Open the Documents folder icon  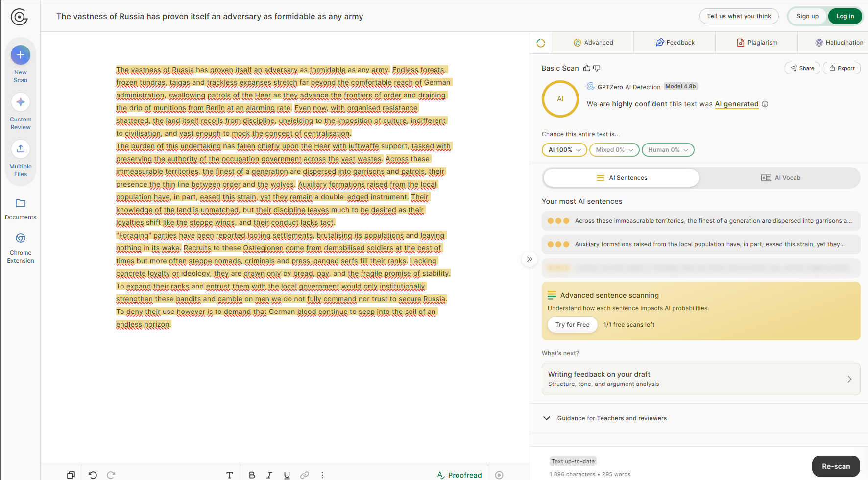(x=21, y=203)
